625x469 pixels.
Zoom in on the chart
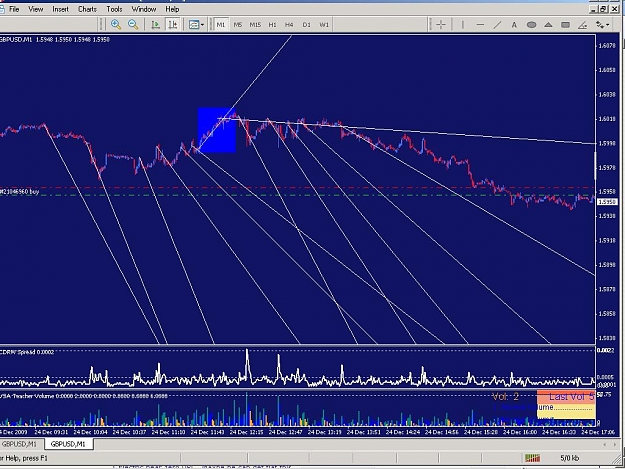[116, 25]
